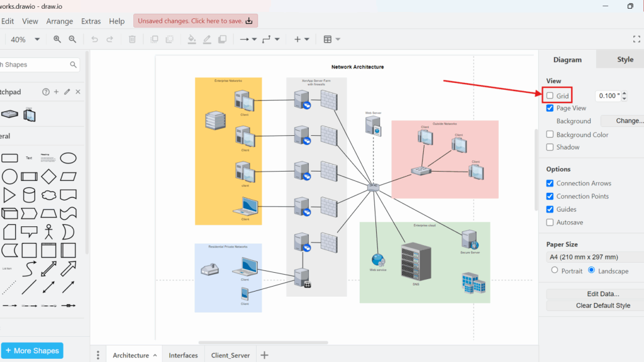Image resolution: width=644 pixels, height=362 pixels.
Task: Click the Undo arrow icon
Action: point(94,39)
